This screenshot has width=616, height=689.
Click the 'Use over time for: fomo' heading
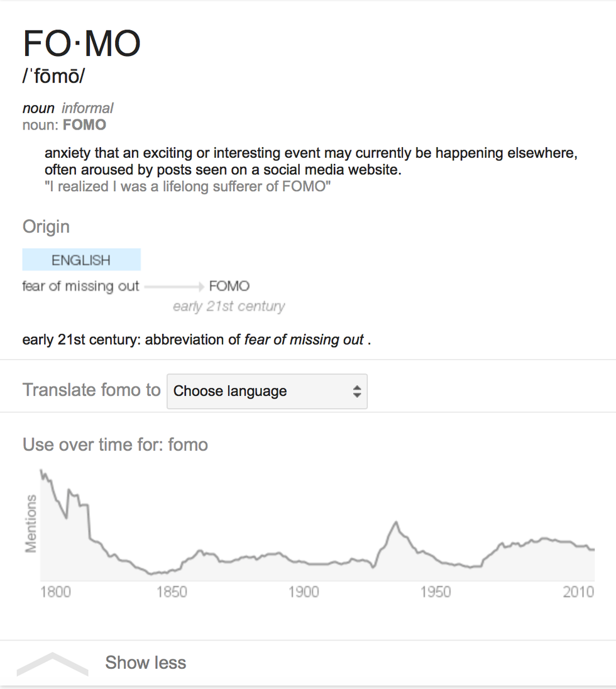click(115, 445)
